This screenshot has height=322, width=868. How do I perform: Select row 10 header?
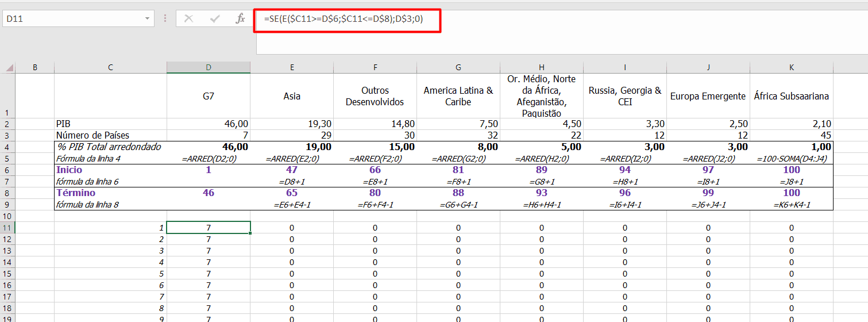click(7, 216)
